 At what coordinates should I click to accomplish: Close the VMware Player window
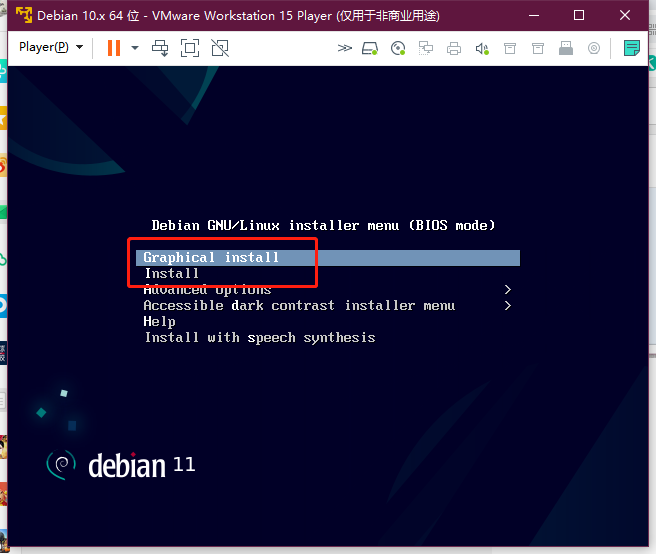pyautogui.click(x=625, y=15)
